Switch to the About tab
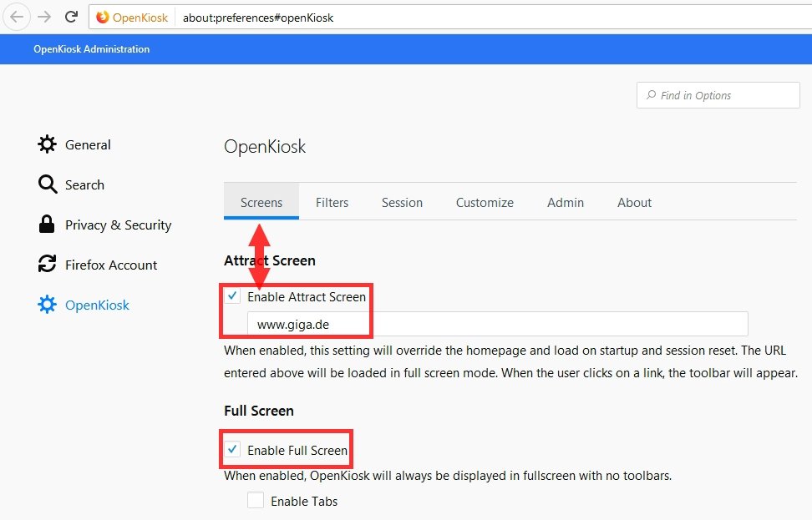 tap(633, 202)
